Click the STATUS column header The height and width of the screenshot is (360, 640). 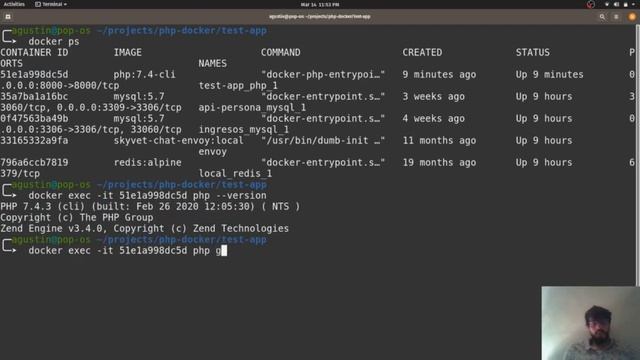tap(533, 52)
